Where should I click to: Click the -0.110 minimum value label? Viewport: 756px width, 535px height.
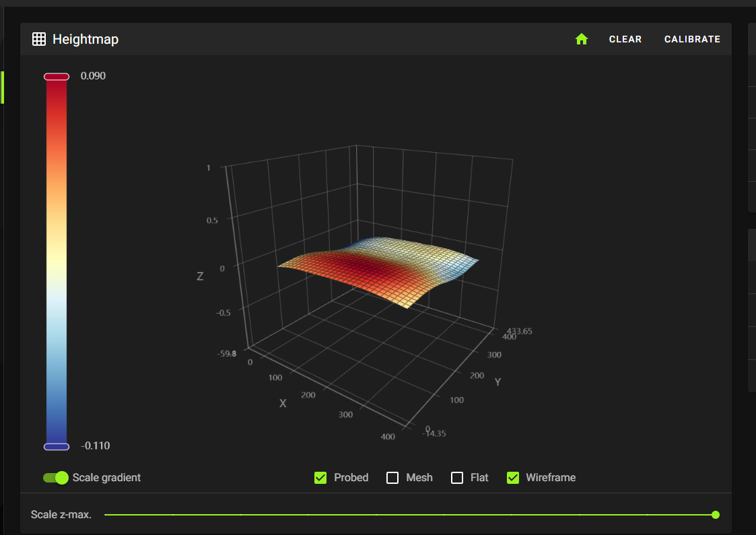tap(95, 445)
